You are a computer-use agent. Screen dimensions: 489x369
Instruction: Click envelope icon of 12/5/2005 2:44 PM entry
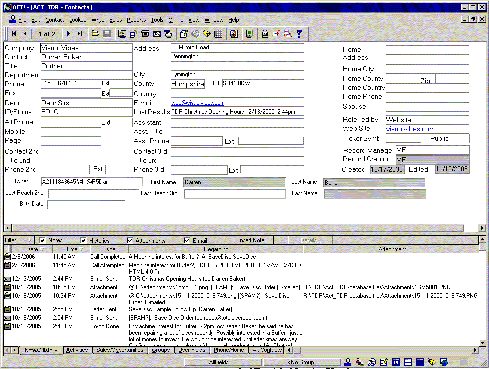pyautogui.click(x=7, y=279)
